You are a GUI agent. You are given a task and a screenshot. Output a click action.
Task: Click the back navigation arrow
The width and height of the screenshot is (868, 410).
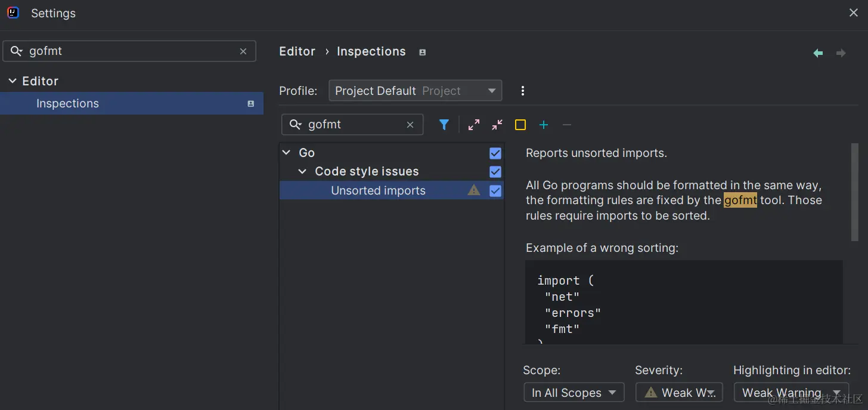pyautogui.click(x=818, y=53)
